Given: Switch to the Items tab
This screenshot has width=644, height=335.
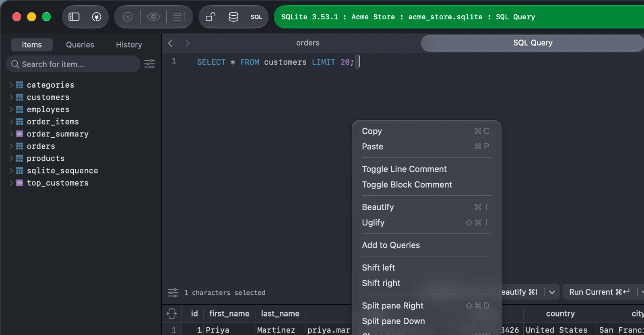Looking at the screenshot, I should 32,45.
